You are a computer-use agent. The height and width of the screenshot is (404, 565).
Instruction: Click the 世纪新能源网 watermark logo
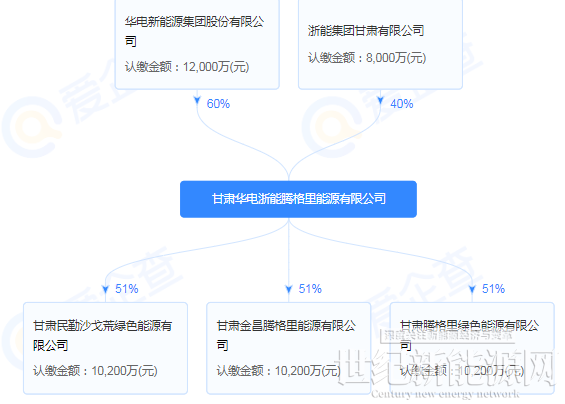coord(446,368)
